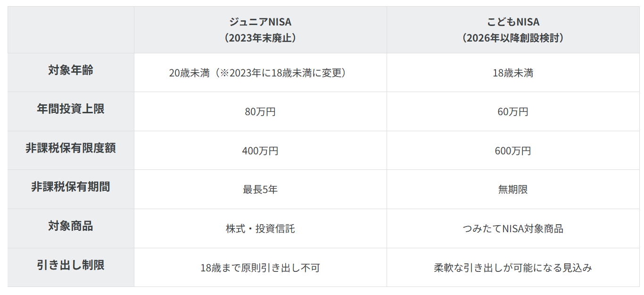
Task: Click the 柔軟な引き出しが可能になる見込み cell
Action: click(x=513, y=268)
